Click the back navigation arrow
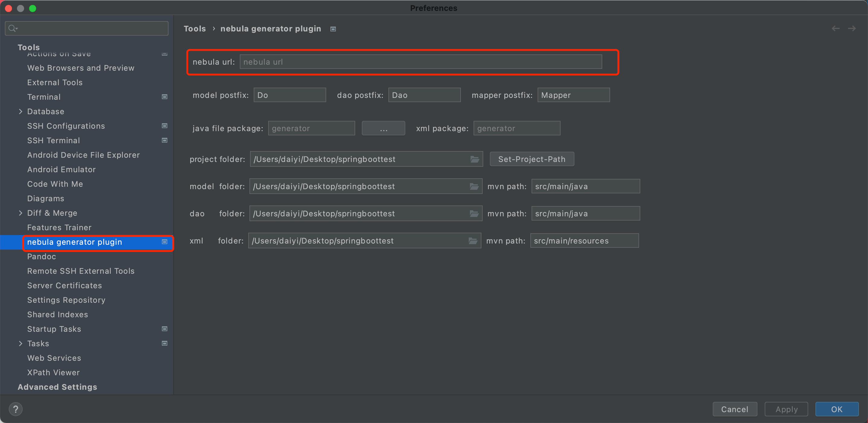The width and height of the screenshot is (868, 423). click(x=835, y=28)
